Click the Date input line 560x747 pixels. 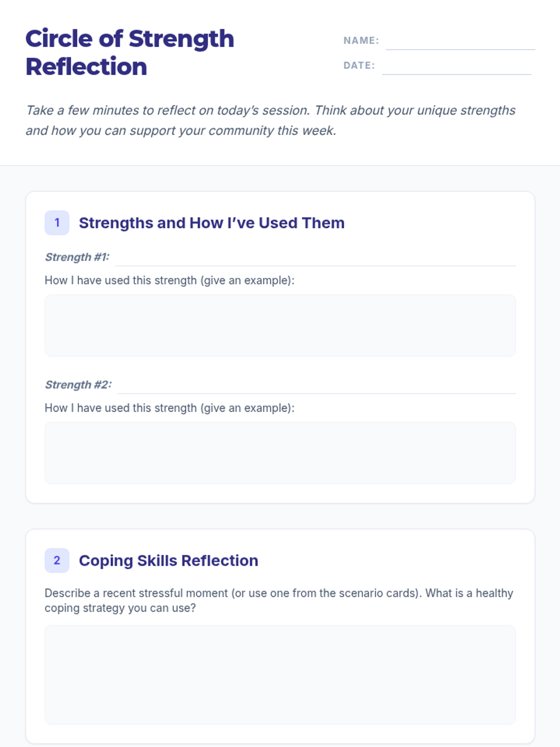tap(456, 67)
